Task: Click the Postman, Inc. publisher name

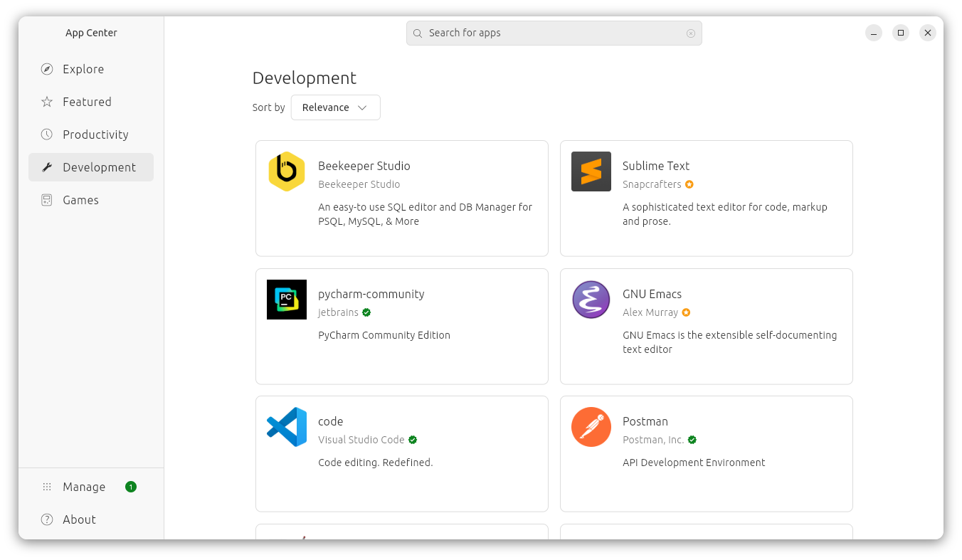Action: coord(653,440)
